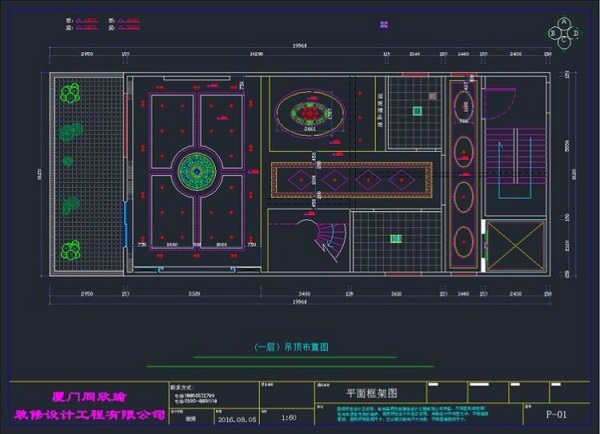Select the green circular ceiling medallion
Screen dimensions: 600x434
(196, 171)
